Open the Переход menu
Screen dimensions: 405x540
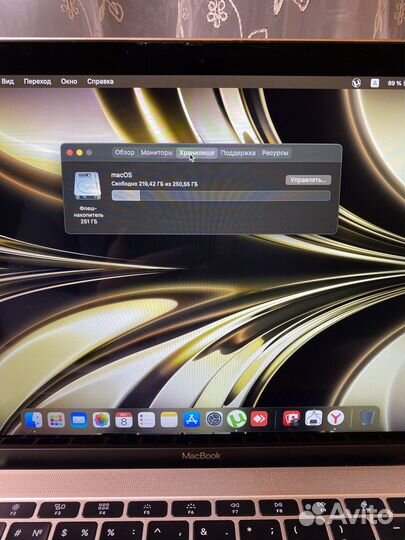tap(37, 82)
